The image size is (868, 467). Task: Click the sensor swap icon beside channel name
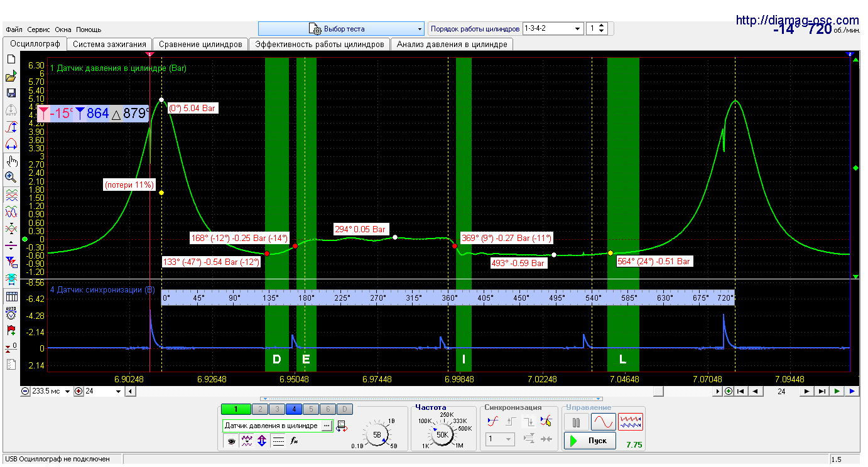click(342, 426)
